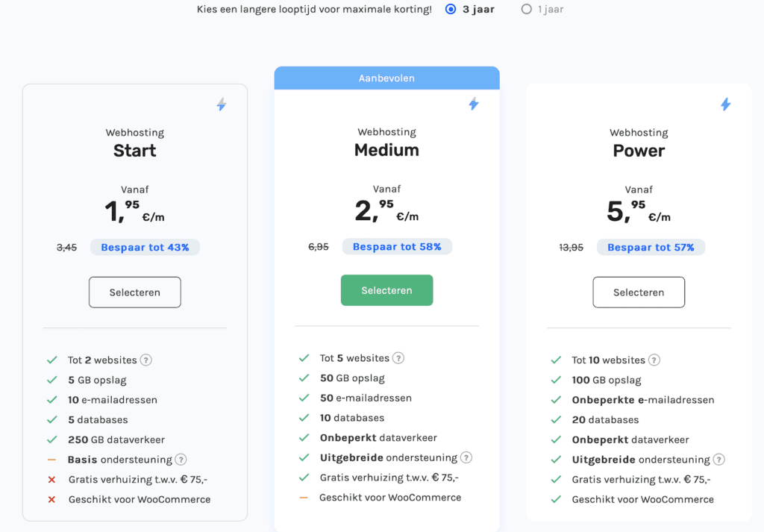Click the Bespaar tot 43% badge
This screenshot has height=532, width=764.
pos(145,247)
